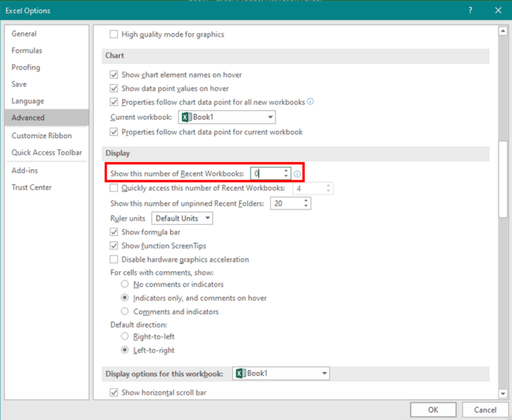Click the scrollbar up arrow
The height and width of the screenshot is (420, 512).
[x=503, y=31]
